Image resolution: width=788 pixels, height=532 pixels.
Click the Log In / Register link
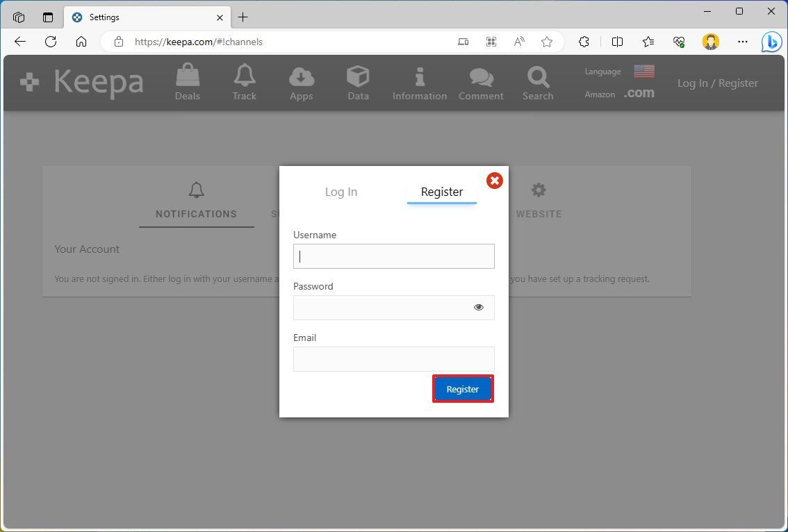(x=717, y=83)
